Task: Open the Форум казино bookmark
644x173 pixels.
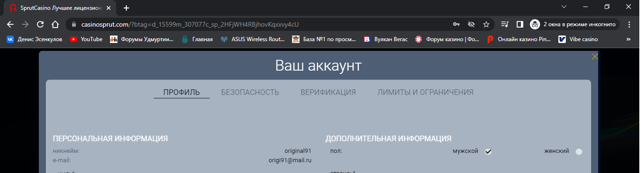Action: tap(447, 39)
